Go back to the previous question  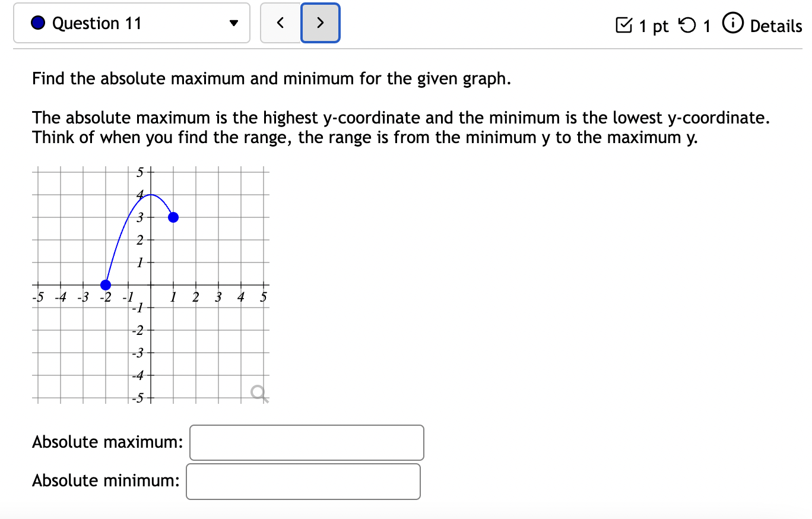click(x=281, y=23)
